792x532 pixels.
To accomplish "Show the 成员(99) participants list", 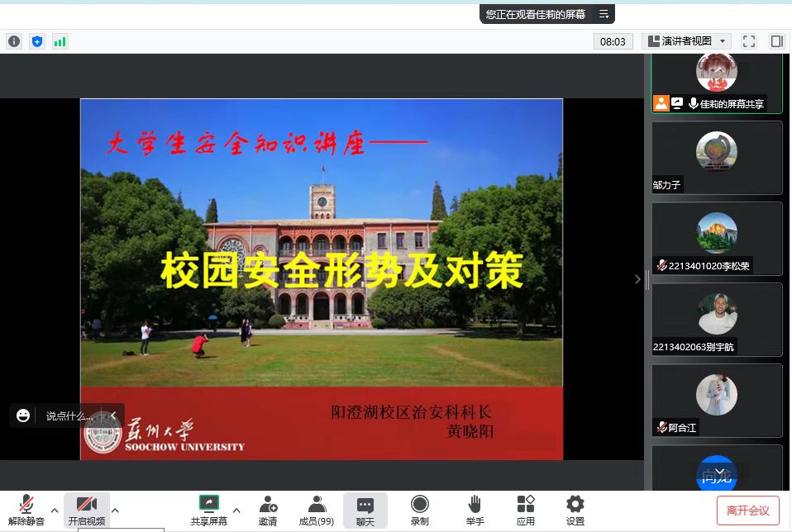I will [x=316, y=510].
